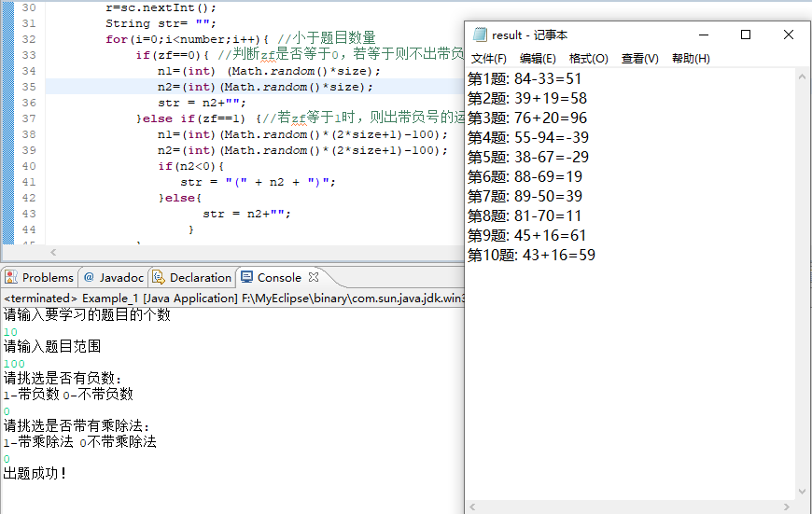Click line '第6题: 88-69=19' in Notepad
Image resolution: width=812 pixels, height=514 pixels.
coord(525,177)
